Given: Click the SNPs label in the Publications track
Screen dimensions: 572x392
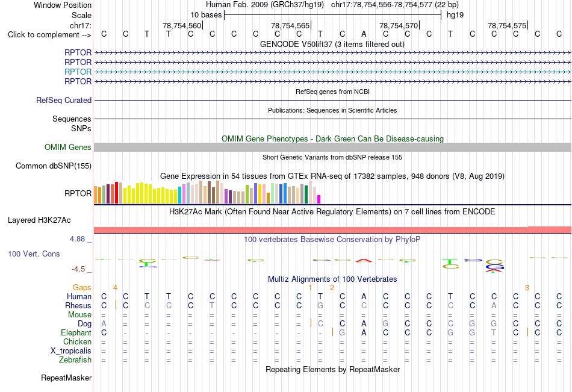Looking at the screenshot, I should point(81,128).
